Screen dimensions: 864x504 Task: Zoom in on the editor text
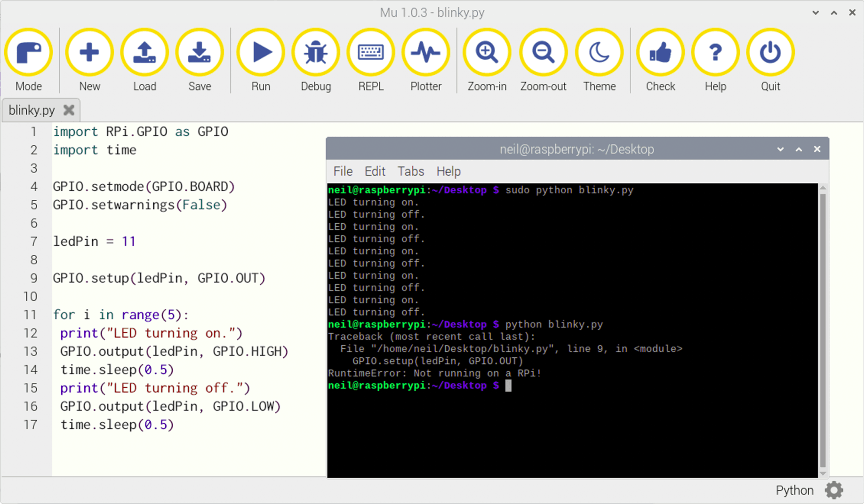(487, 53)
